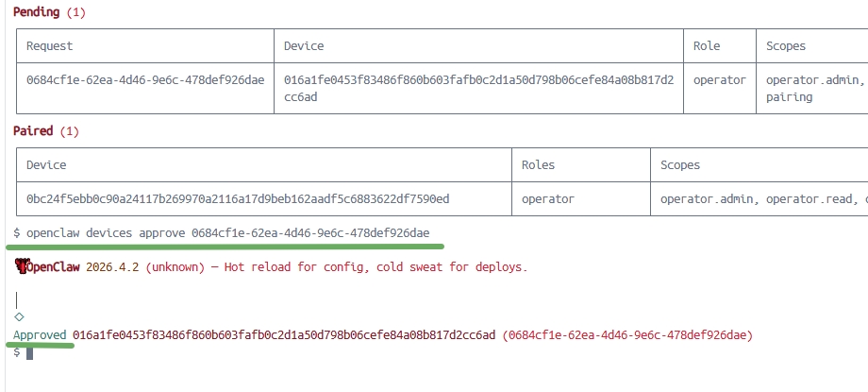The width and height of the screenshot is (868, 392).
Task: Click the paired table Device header
Action: pos(264,165)
